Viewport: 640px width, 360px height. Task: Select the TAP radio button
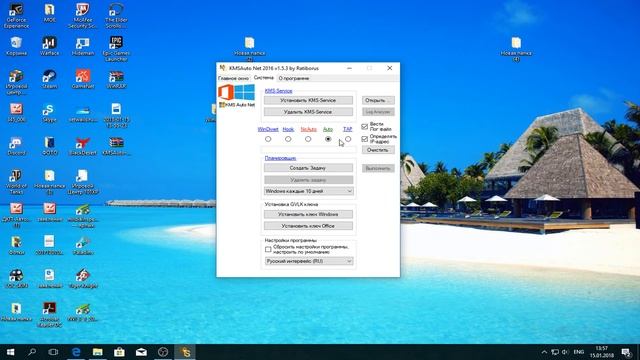(x=348, y=139)
